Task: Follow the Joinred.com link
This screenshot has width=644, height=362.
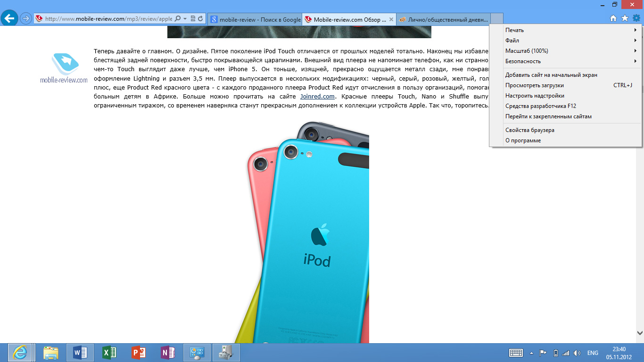Action: 317,96
